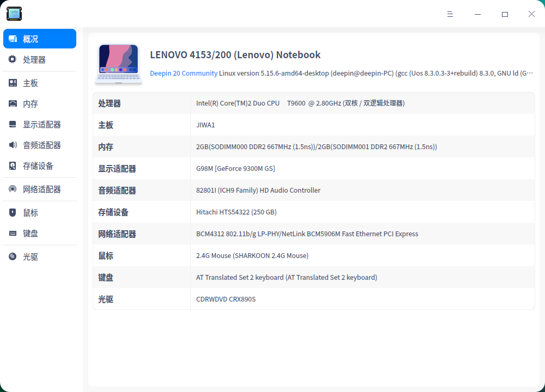Click the 处理器 chip icon in sidebar
Image resolution: width=545 pixels, height=392 pixels.
point(13,59)
